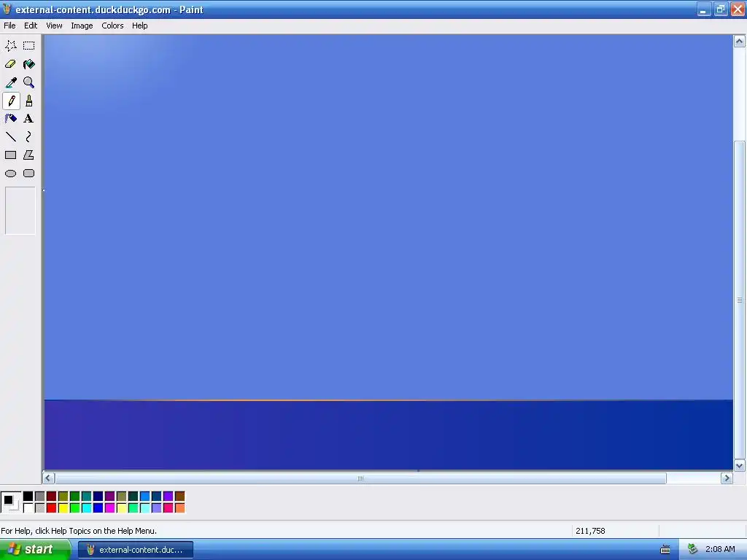Choose the Brush tool
747x560 pixels.
[29, 101]
